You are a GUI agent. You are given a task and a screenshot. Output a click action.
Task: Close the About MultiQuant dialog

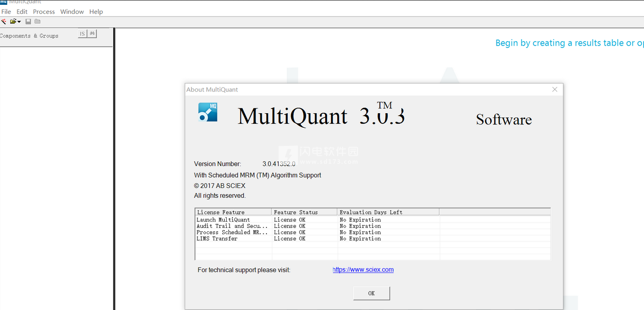[555, 89]
